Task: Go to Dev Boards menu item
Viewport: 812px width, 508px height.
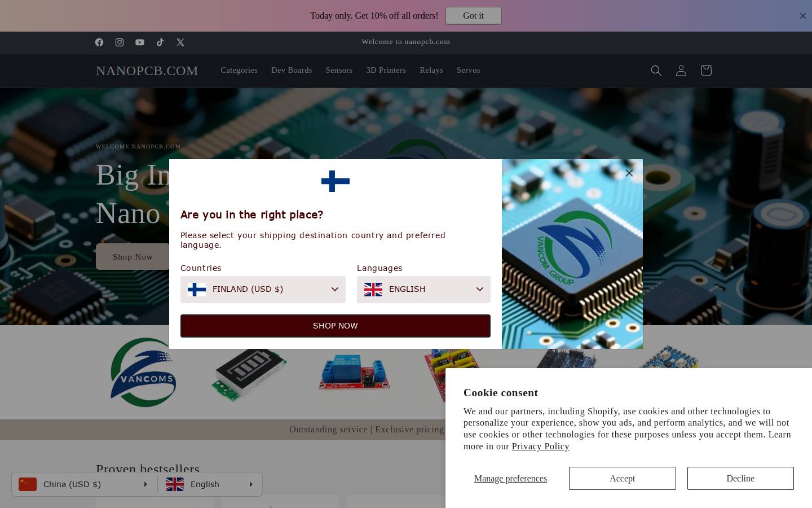Action: coord(292,71)
